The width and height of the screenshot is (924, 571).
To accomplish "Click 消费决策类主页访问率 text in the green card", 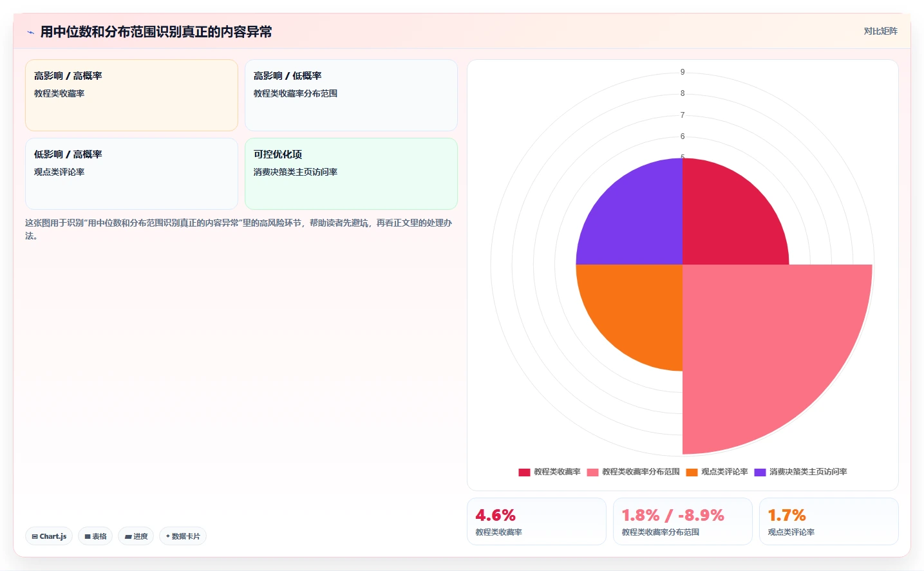I will (296, 172).
